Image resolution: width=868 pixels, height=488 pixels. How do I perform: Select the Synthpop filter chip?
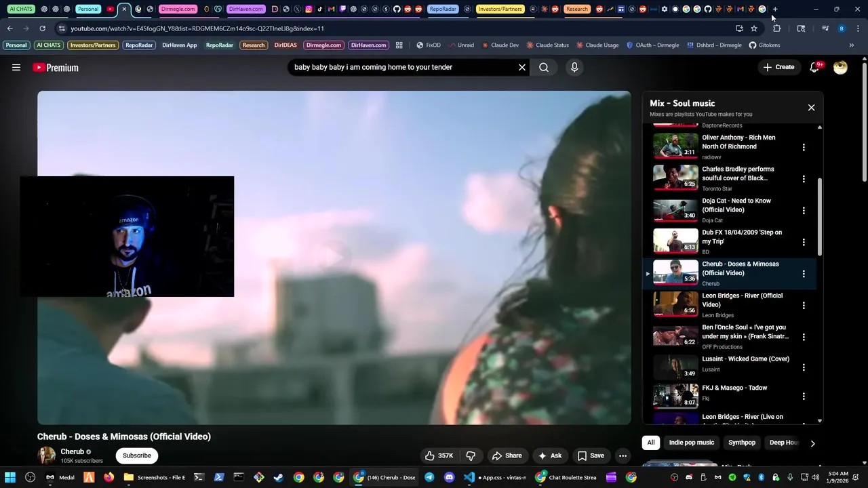pos(742,443)
